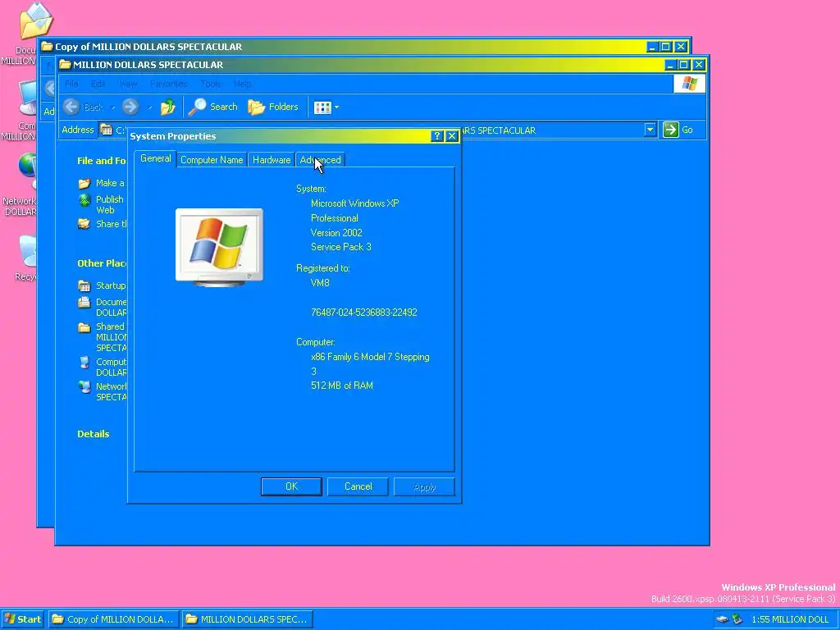Open the Forward history dropdown arrow
Screen dimensions: 840x630
[149, 107]
